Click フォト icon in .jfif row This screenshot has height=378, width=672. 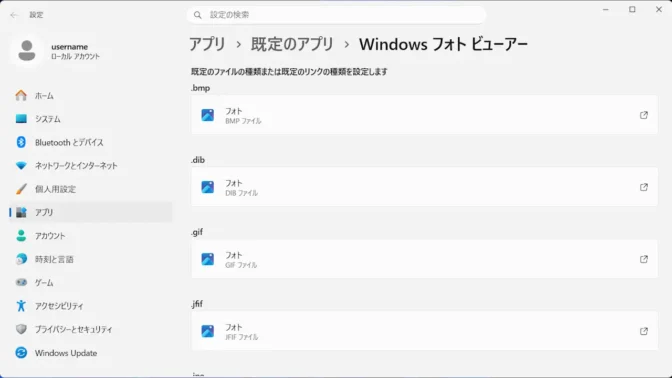pos(208,331)
